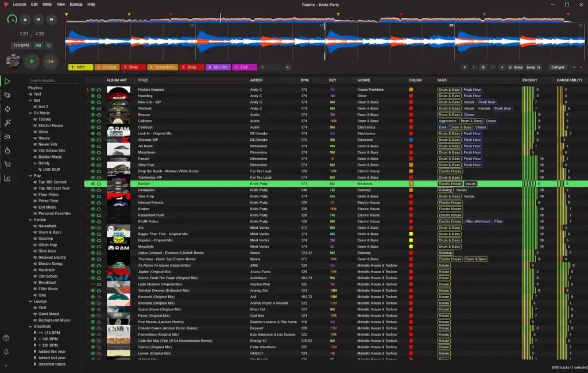Open the Lexicon menu
Screen dimensions: 588x373
click(20, 5)
